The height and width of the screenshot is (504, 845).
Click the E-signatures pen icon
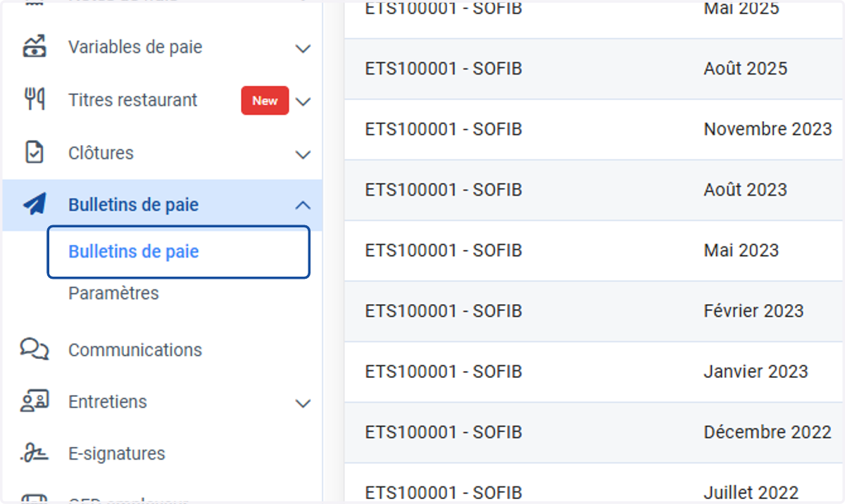(x=35, y=453)
